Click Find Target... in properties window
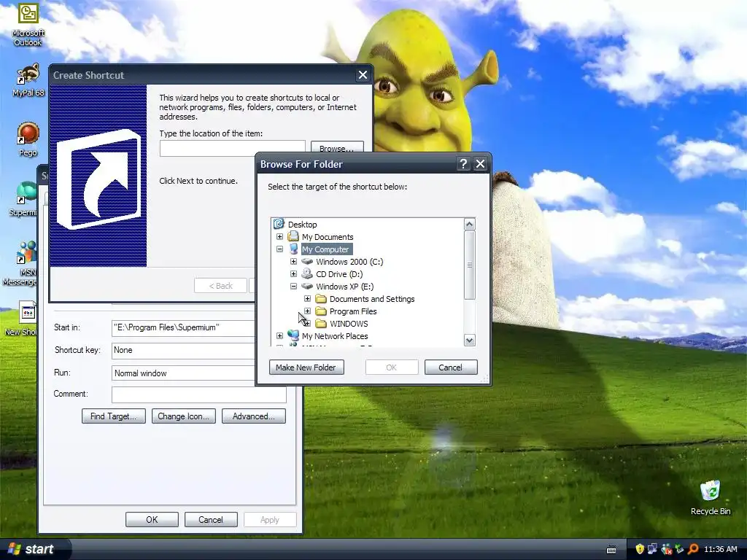747x560 pixels. 113,416
